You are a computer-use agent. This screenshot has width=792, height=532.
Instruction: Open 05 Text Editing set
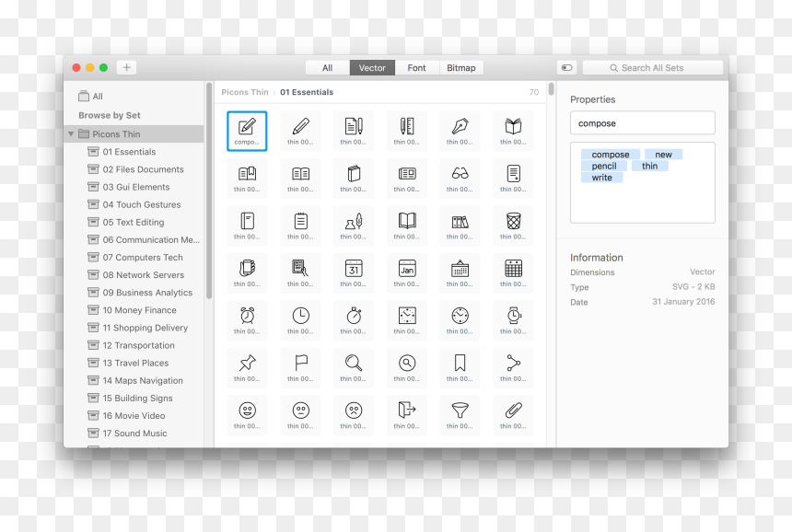(134, 222)
